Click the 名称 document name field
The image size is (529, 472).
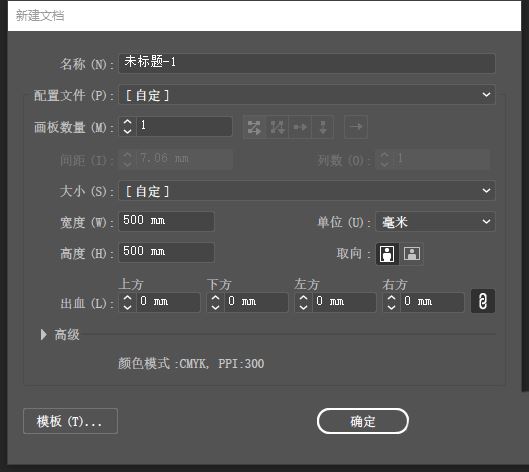(x=307, y=63)
